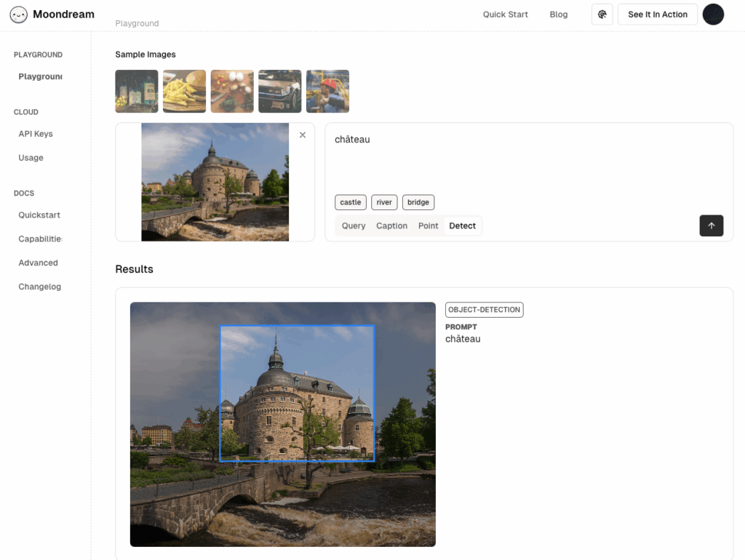Select the french fries sample image
Image resolution: width=745 pixels, height=560 pixels.
(184, 92)
